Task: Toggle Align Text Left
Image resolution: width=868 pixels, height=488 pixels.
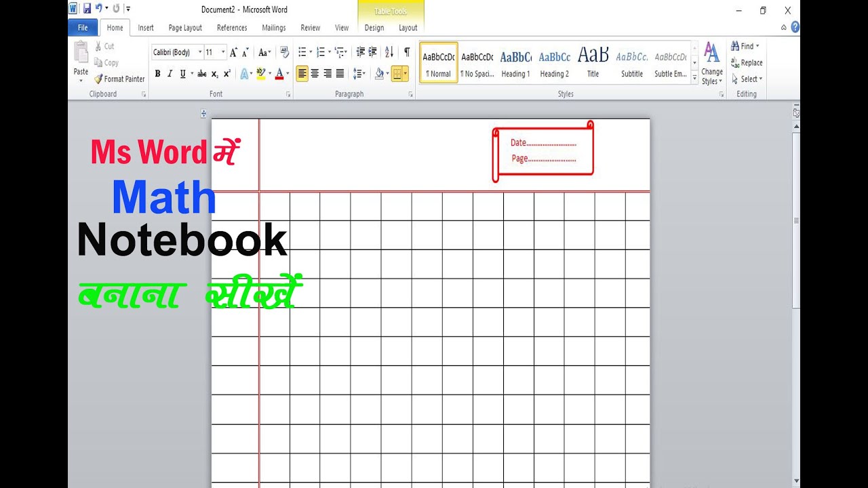Action: (302, 74)
